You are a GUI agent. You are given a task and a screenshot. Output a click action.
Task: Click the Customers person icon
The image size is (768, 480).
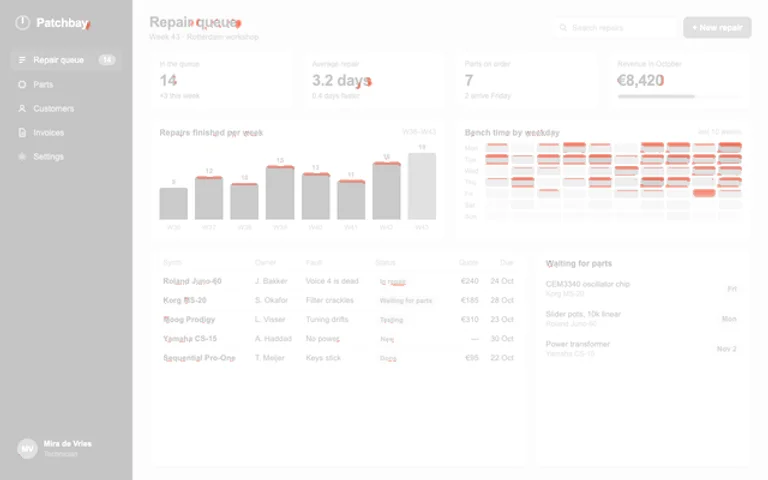(22, 108)
